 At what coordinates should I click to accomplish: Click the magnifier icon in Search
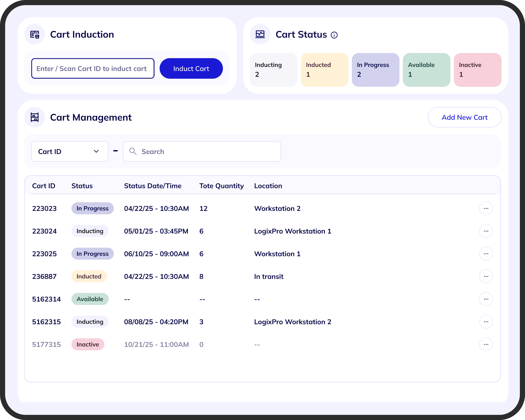tap(133, 151)
